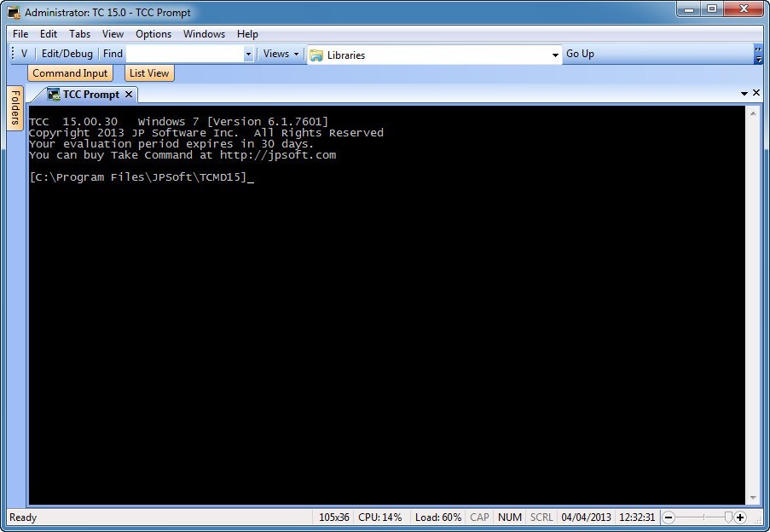Open the Views dropdown
Viewport: 770px width, 532px height.
tap(281, 54)
